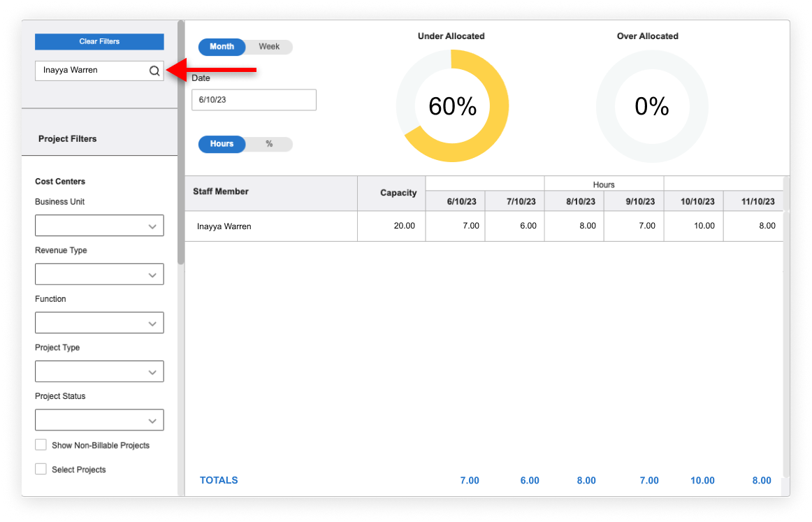
Task: Switch to Month view
Action: tap(222, 47)
